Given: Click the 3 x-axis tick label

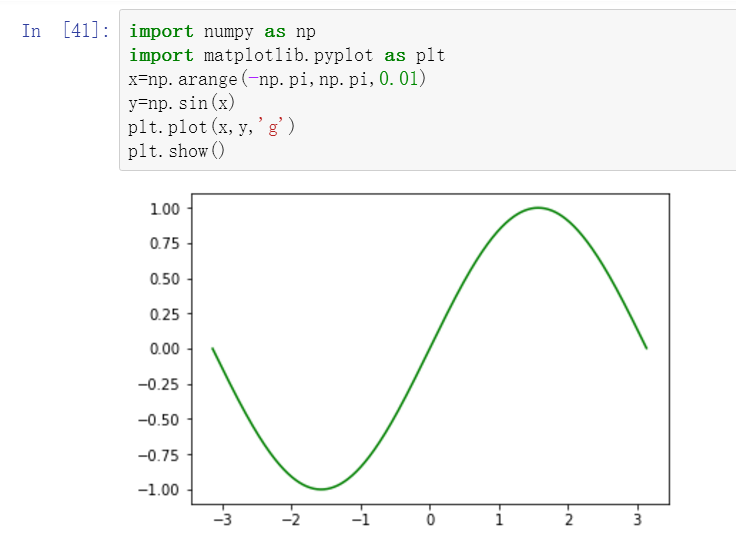Looking at the screenshot, I should (x=637, y=520).
